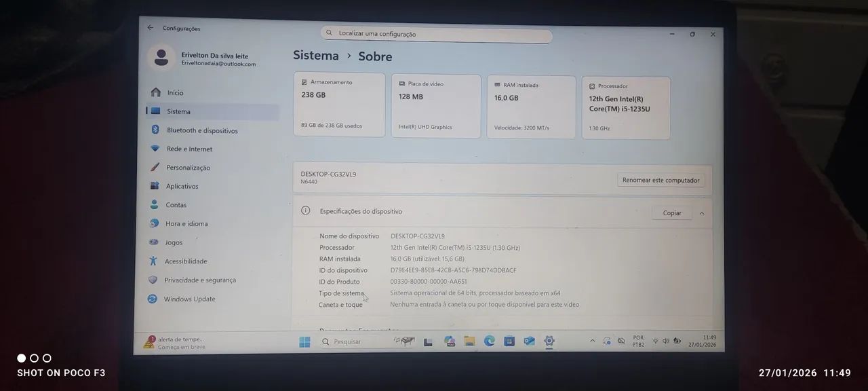Click Privacidade e segurança shield icon
Image resolution: width=868 pixels, height=391 pixels.
(153, 280)
